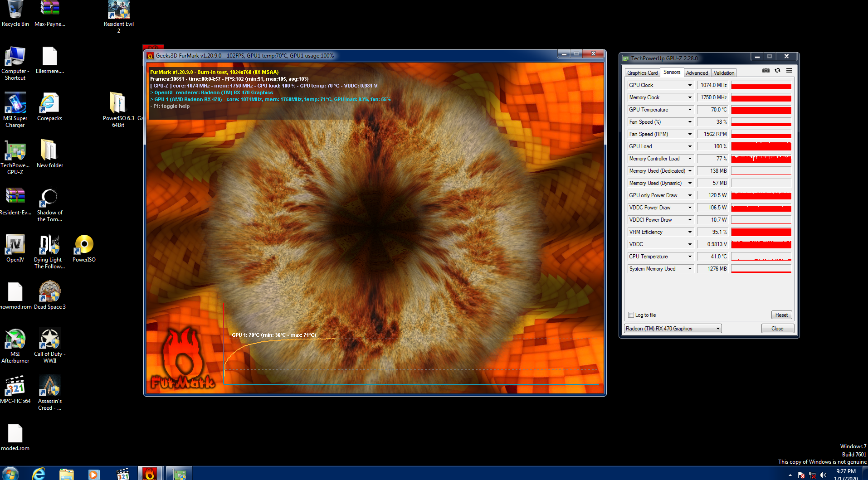Click the Close button in GPU-Z
The width and height of the screenshot is (868, 480).
(777, 329)
